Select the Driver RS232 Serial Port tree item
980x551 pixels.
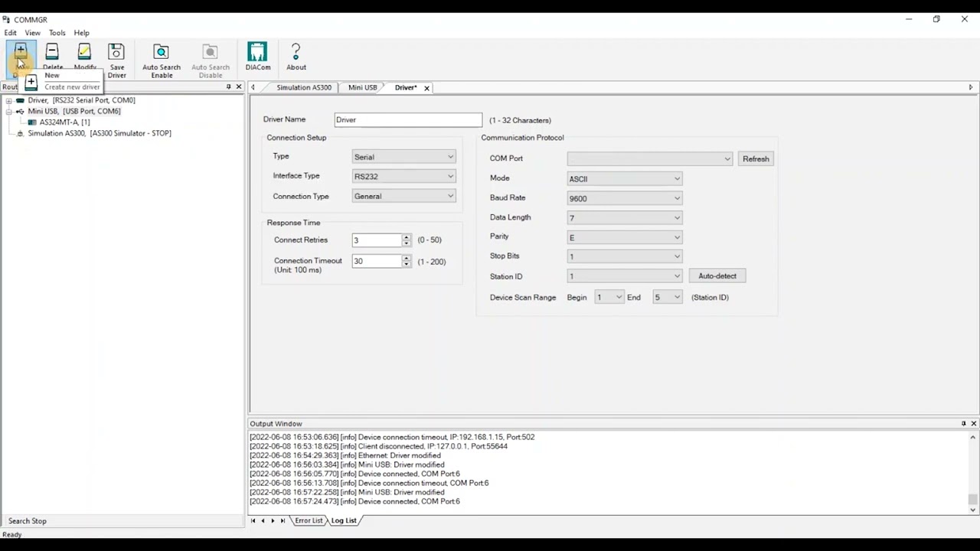coord(81,100)
